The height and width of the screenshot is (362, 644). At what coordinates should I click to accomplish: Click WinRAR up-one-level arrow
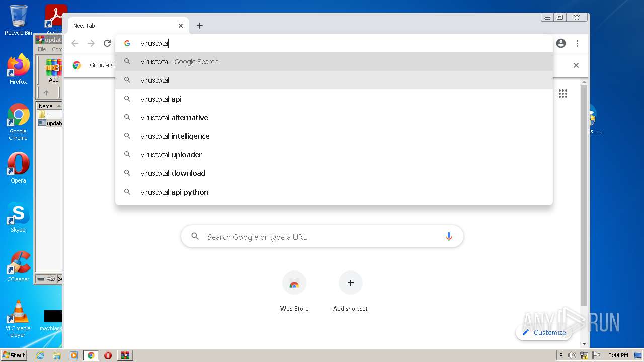coord(46,93)
